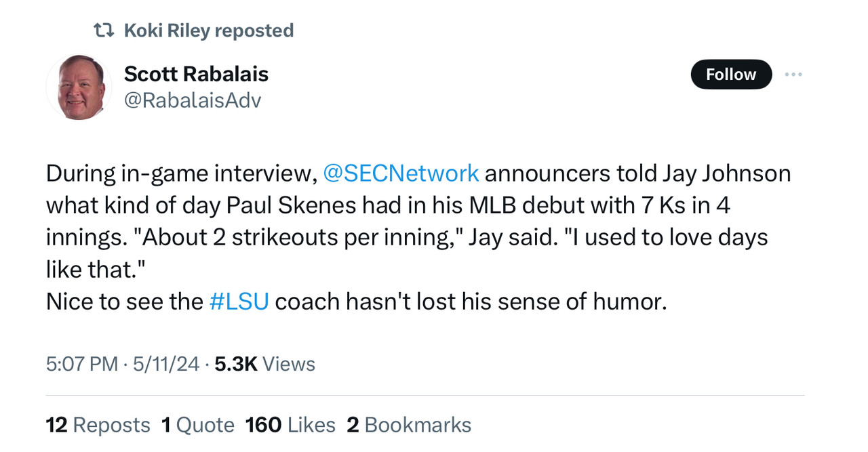Viewport: 868px width, 452px height.
Task: Visit the @SECNetwork mention
Action: click(401, 173)
